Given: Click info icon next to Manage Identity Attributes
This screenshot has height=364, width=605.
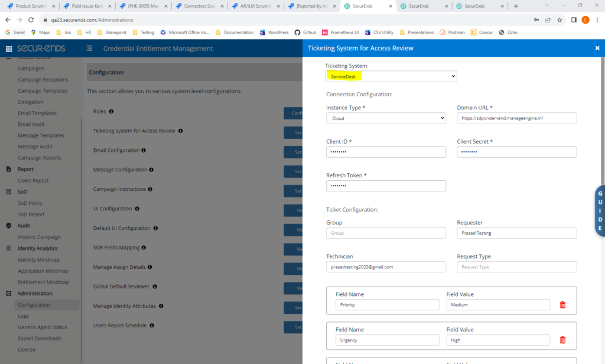Looking at the screenshot, I should pyautogui.click(x=161, y=305).
